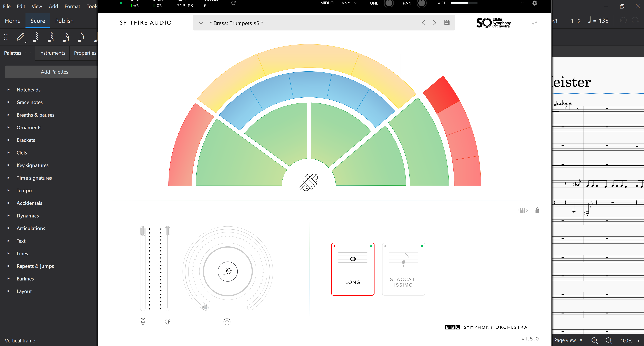
Task: Toggle the red indicator on the LONG card
Action: point(335,246)
